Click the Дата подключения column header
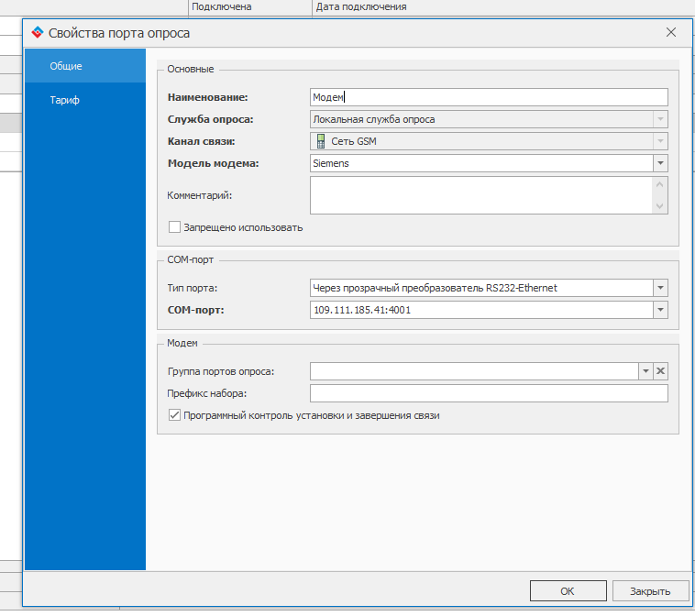695x616 pixels. point(361,6)
